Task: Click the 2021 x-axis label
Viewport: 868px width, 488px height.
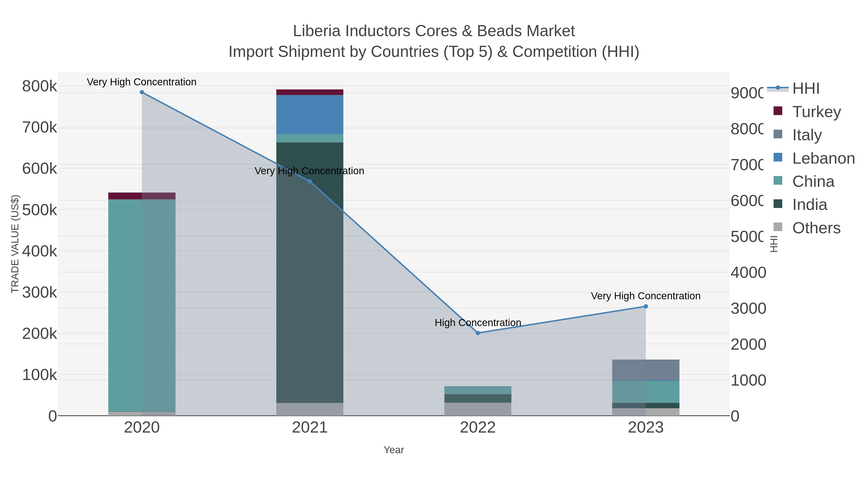Action: pos(310,428)
